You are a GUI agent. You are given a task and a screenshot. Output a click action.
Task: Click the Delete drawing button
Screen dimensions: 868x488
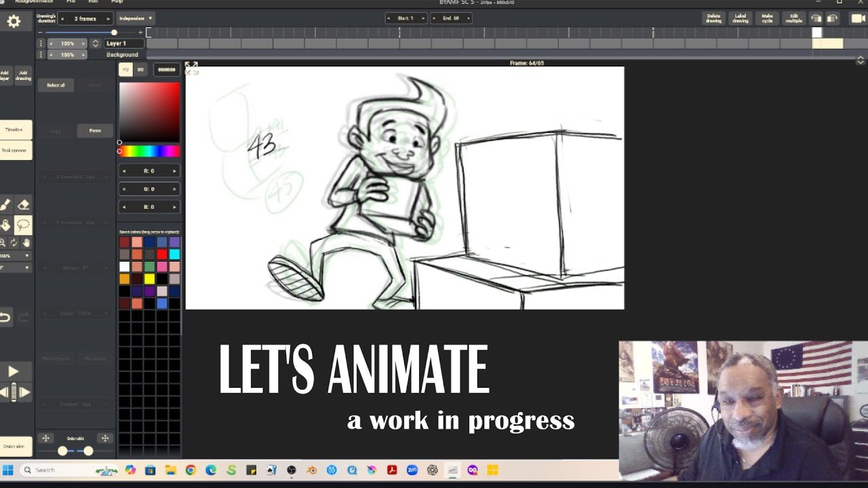tap(713, 18)
